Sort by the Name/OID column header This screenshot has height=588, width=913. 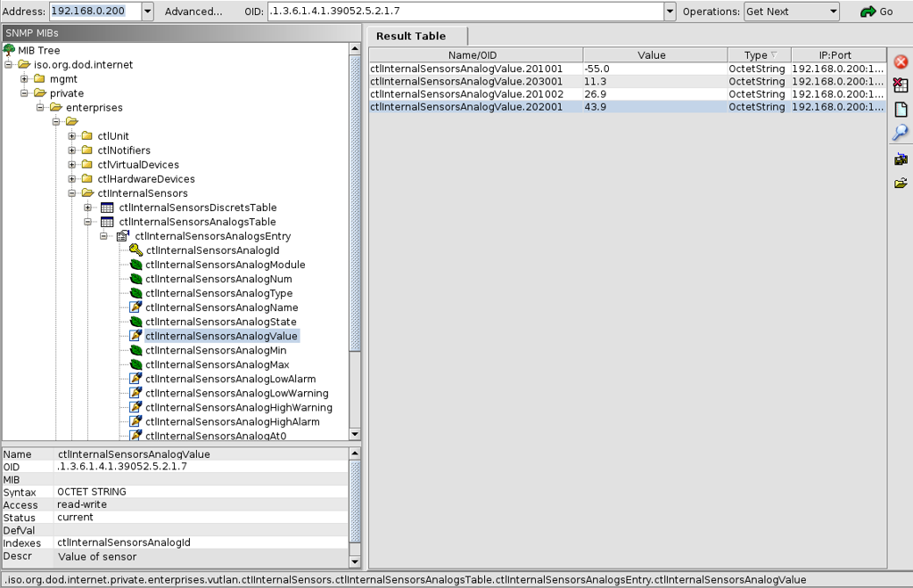(476, 55)
